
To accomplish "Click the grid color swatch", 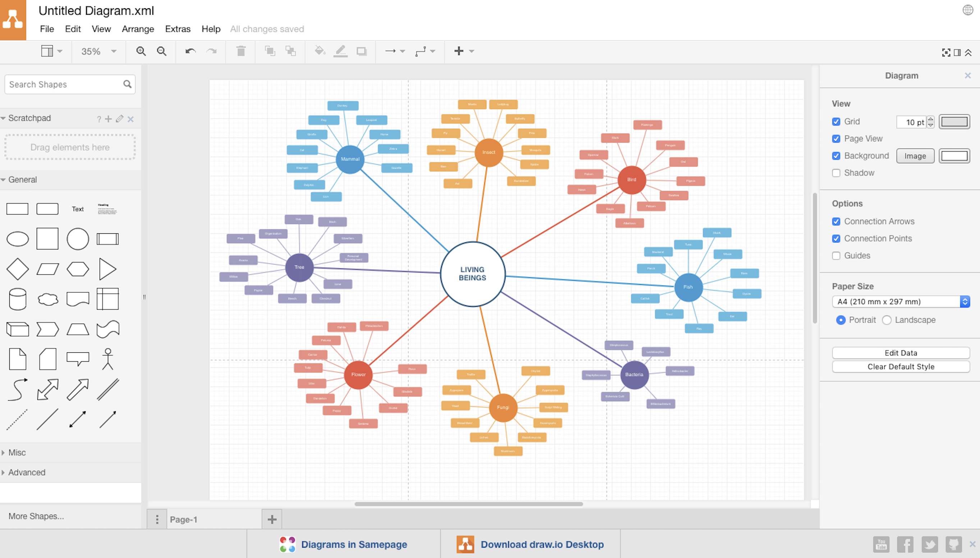I will (954, 122).
